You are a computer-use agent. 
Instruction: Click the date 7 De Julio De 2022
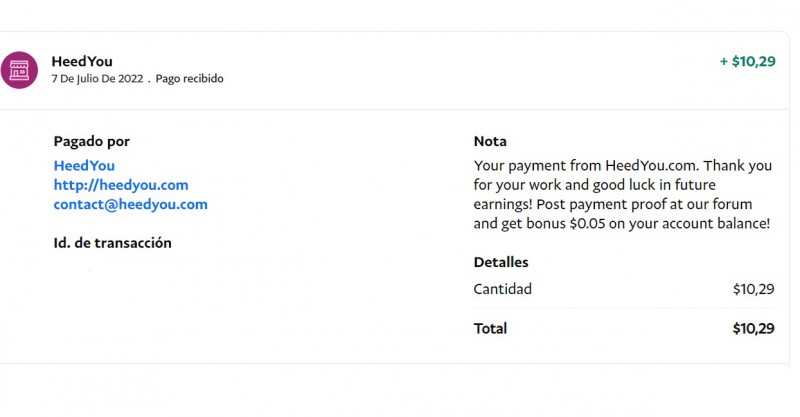pyautogui.click(x=97, y=79)
